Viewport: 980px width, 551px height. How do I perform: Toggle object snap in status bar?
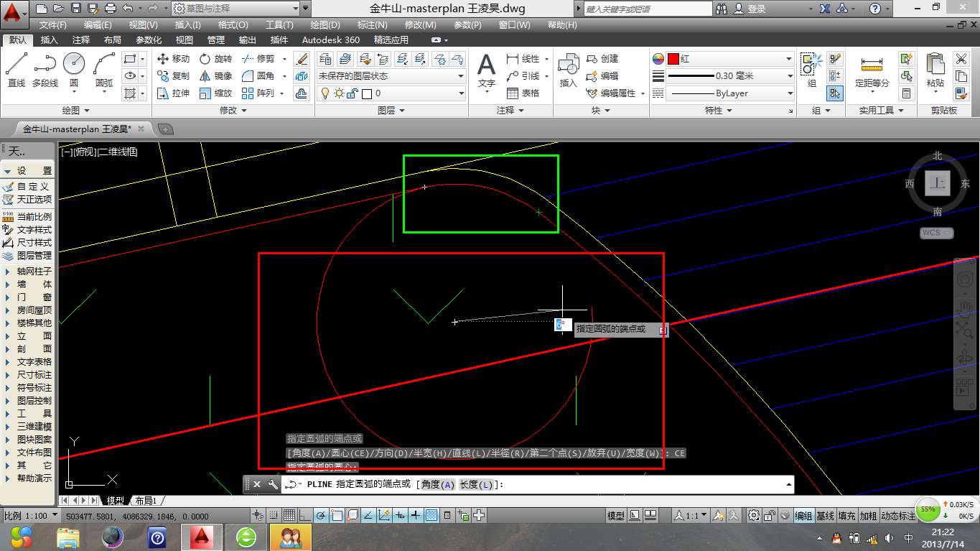point(336,515)
